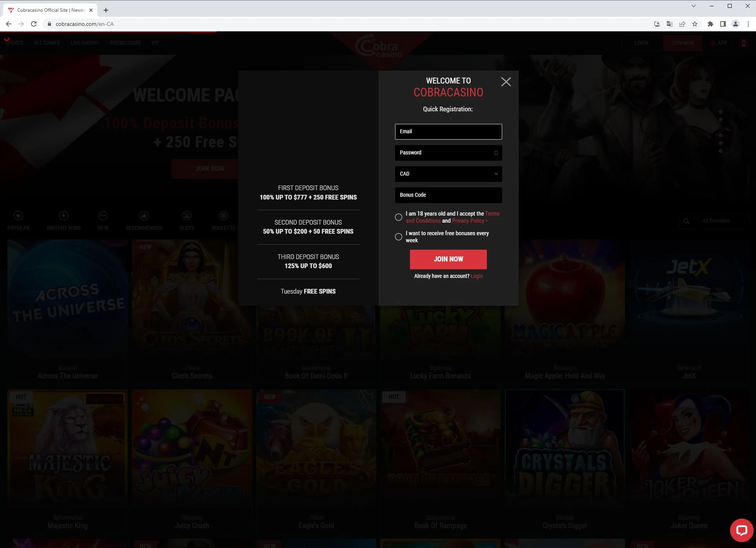The image size is (756, 548).
Task: Open the ALL GAMES menu item
Action: (x=47, y=43)
